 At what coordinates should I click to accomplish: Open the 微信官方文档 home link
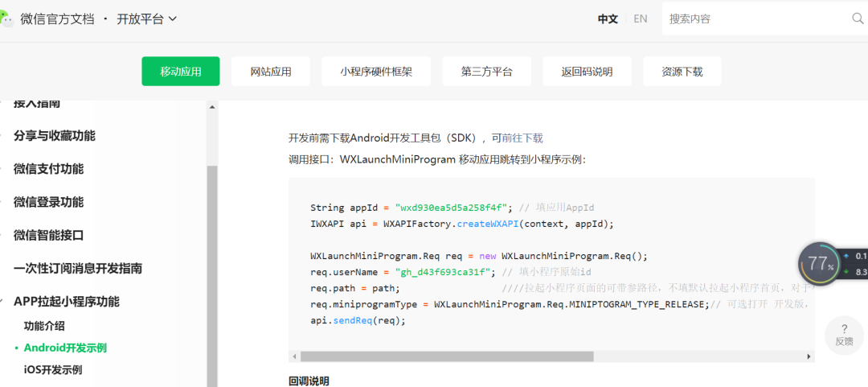point(57,19)
